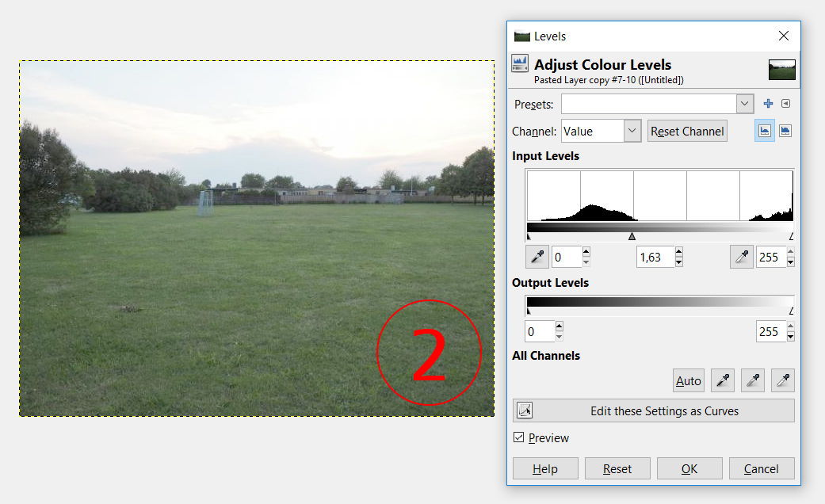Click the Auto levels button
Screen dimensions: 825x504
coord(688,380)
